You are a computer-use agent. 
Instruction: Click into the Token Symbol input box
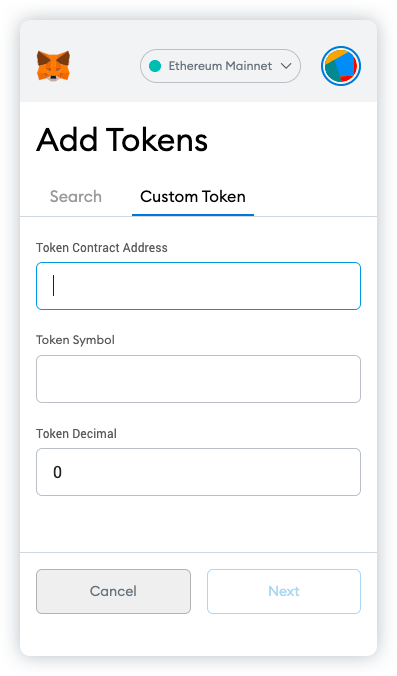tap(198, 379)
